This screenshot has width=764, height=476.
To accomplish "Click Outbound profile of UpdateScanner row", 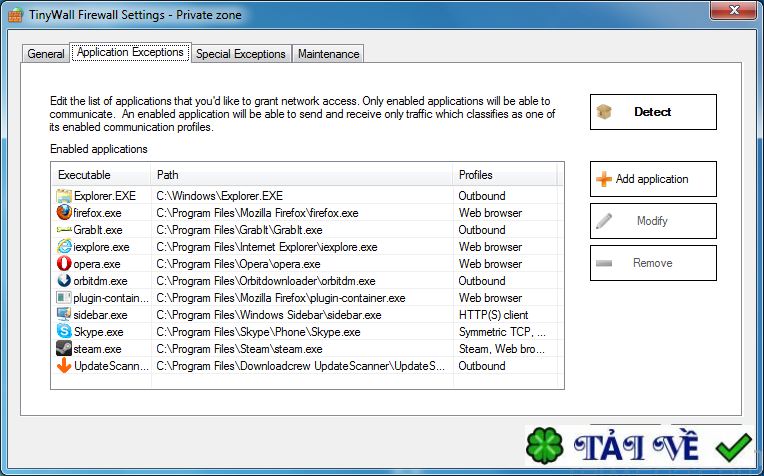I will click(482, 366).
